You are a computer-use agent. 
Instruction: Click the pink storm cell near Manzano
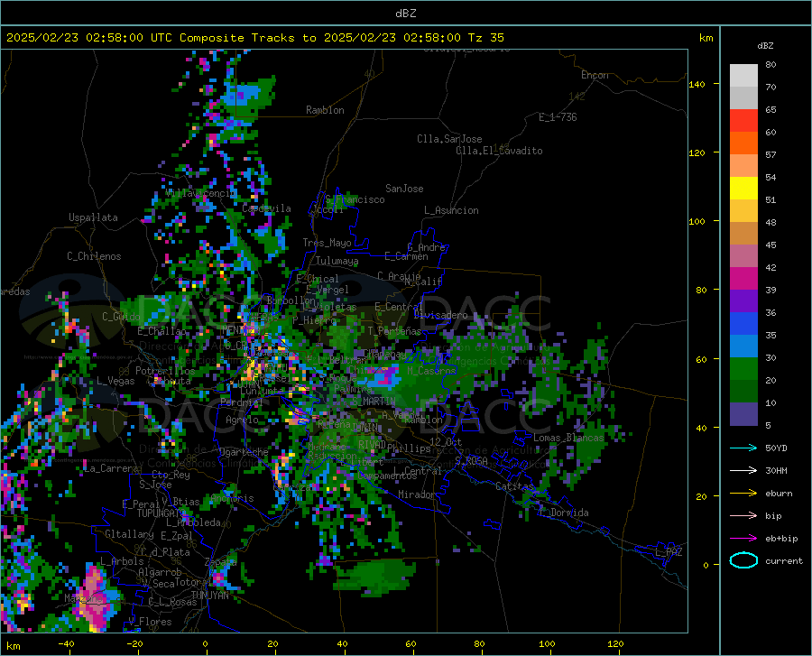tap(94, 598)
